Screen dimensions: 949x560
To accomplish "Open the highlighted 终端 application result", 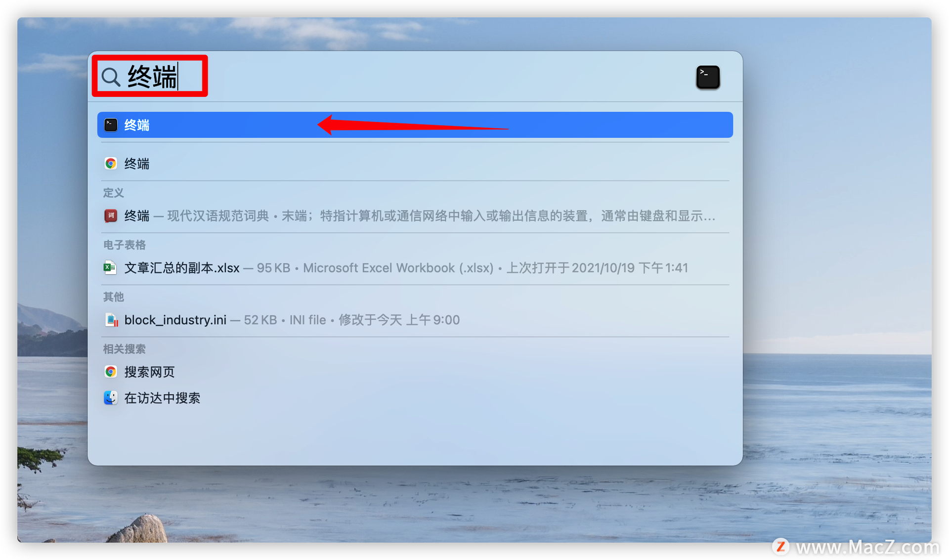I will [415, 125].
